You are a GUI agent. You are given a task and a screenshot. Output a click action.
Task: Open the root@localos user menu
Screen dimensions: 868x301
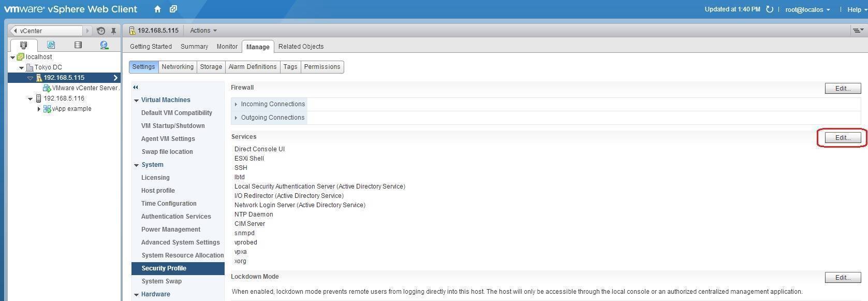click(807, 9)
